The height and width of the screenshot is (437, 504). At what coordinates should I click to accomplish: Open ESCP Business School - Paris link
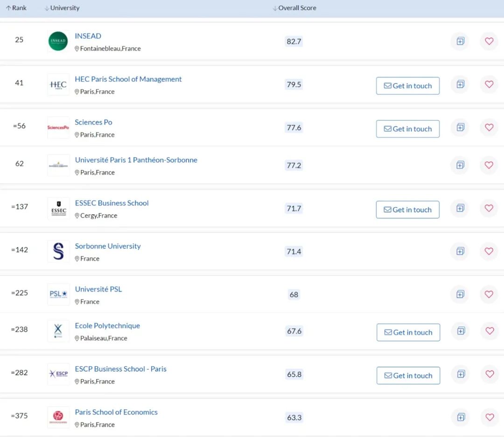click(121, 369)
